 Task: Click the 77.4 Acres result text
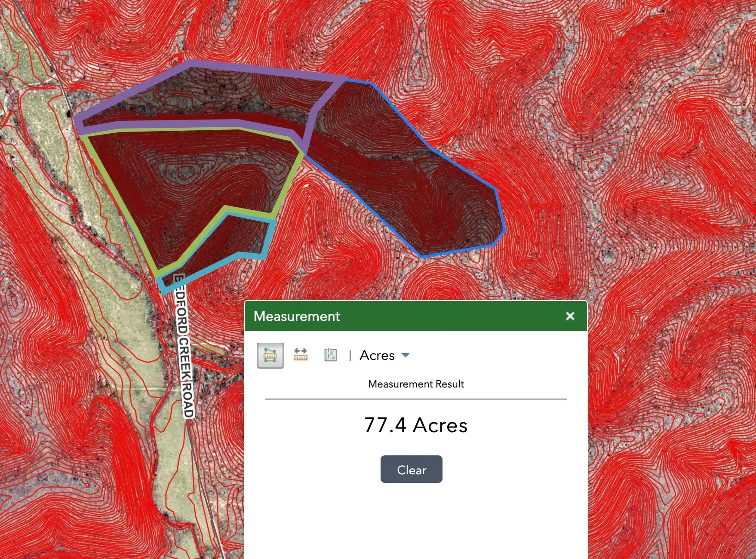(415, 425)
